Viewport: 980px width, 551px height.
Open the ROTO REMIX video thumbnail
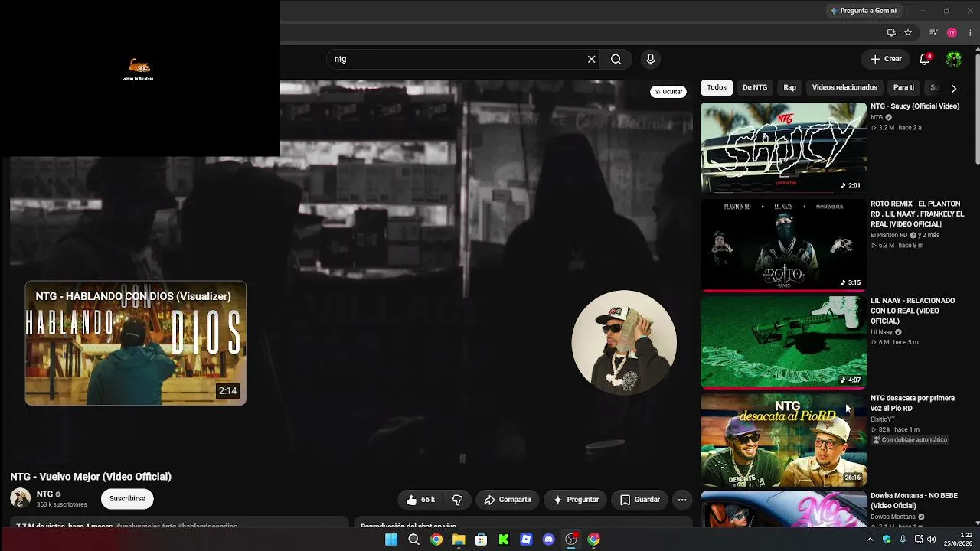click(x=783, y=245)
